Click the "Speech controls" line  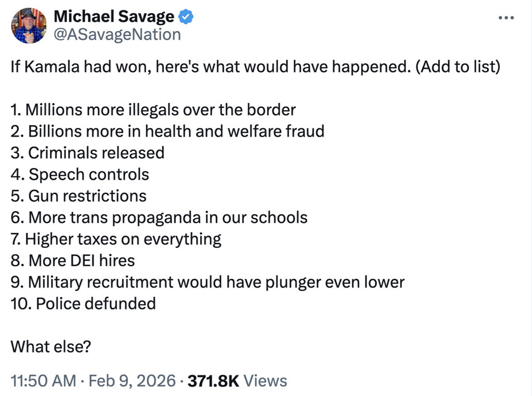[80, 174]
